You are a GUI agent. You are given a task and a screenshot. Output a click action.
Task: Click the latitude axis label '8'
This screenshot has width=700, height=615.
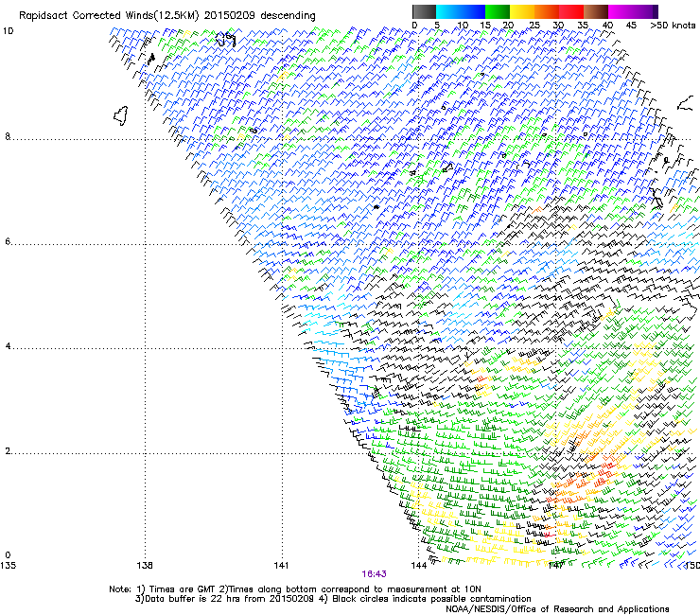(8, 136)
